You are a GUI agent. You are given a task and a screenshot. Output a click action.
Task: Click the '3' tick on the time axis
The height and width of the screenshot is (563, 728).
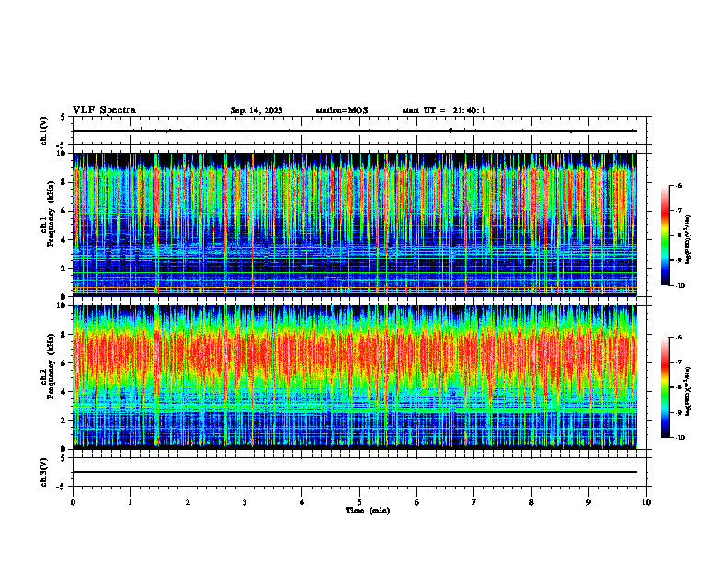click(x=245, y=502)
